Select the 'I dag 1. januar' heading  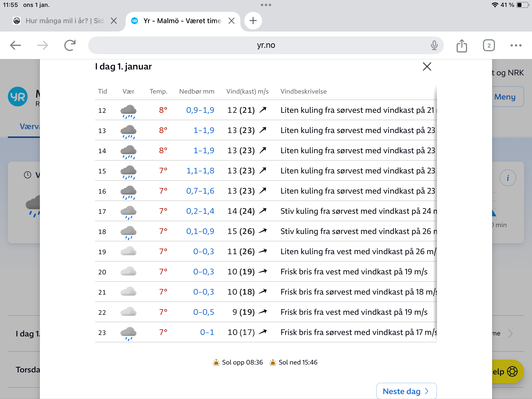click(123, 66)
